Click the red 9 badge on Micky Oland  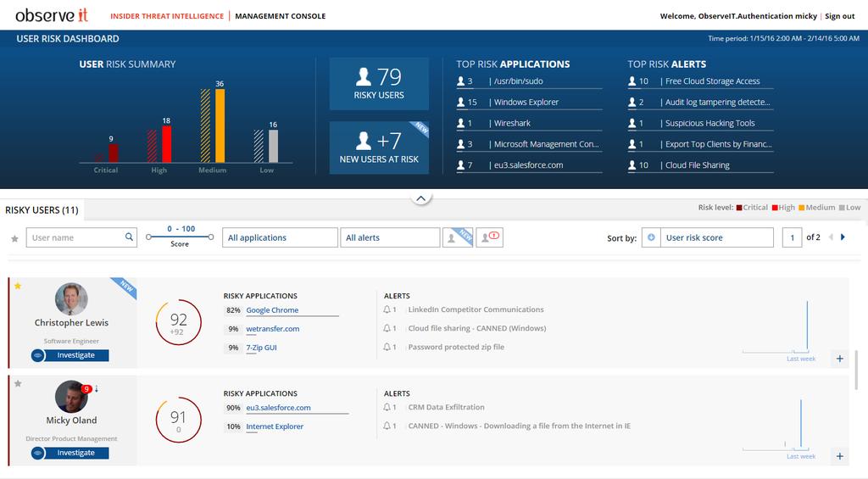click(x=86, y=389)
